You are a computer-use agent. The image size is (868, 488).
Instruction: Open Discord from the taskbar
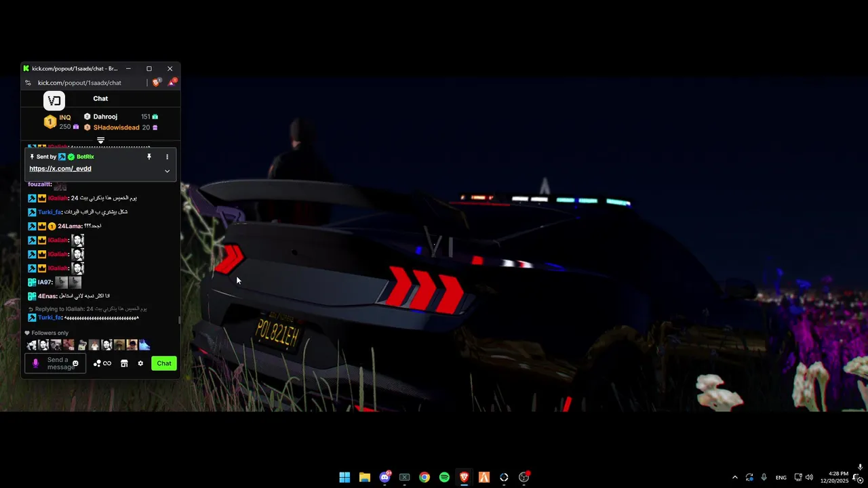click(x=384, y=477)
